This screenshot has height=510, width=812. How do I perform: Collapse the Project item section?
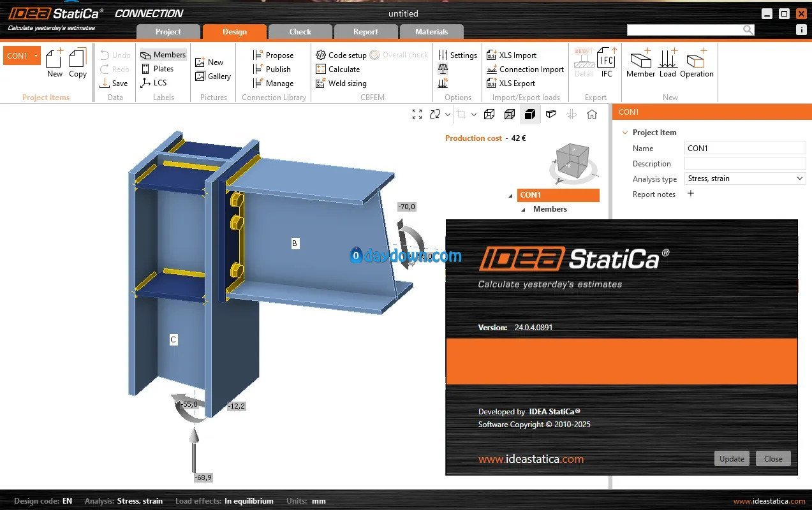(x=624, y=133)
